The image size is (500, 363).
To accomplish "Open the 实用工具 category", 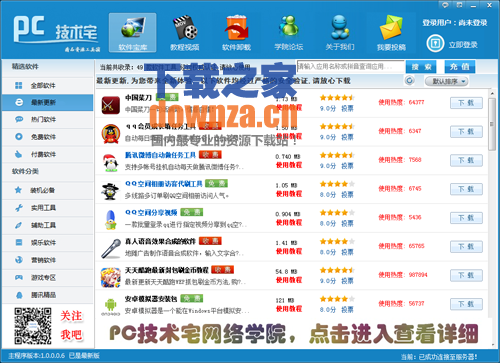I will point(47,208).
